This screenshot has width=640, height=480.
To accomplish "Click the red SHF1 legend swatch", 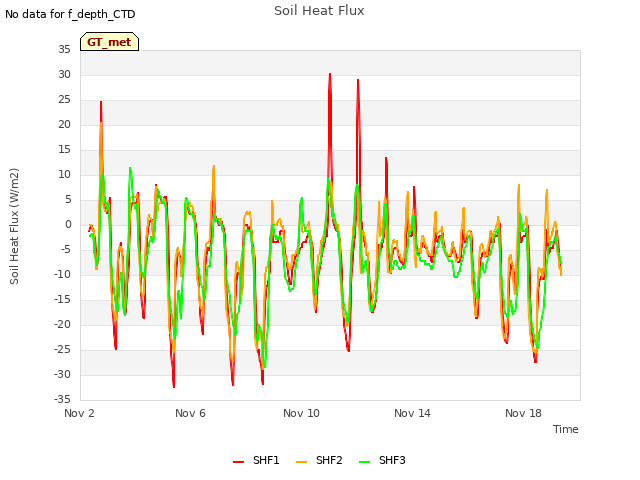I will (238, 462).
